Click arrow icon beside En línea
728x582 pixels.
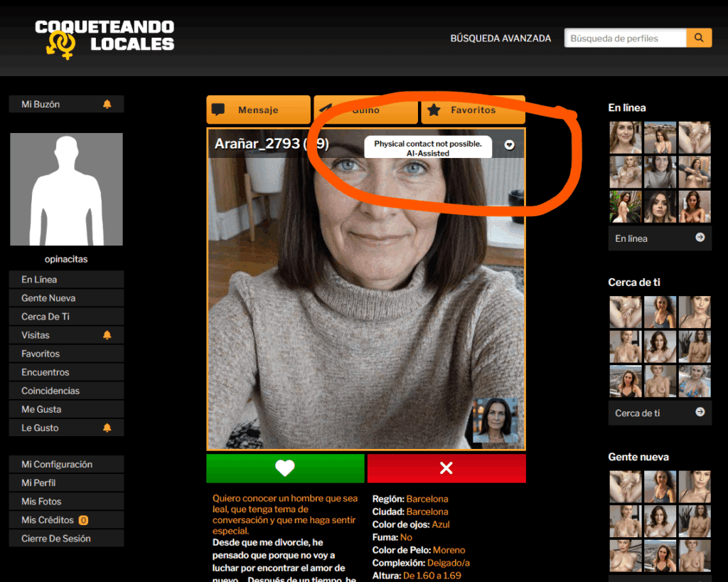pyautogui.click(x=700, y=238)
